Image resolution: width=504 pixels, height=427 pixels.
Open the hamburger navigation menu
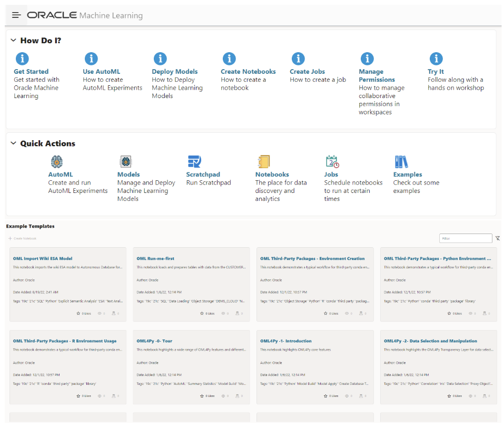(x=16, y=15)
